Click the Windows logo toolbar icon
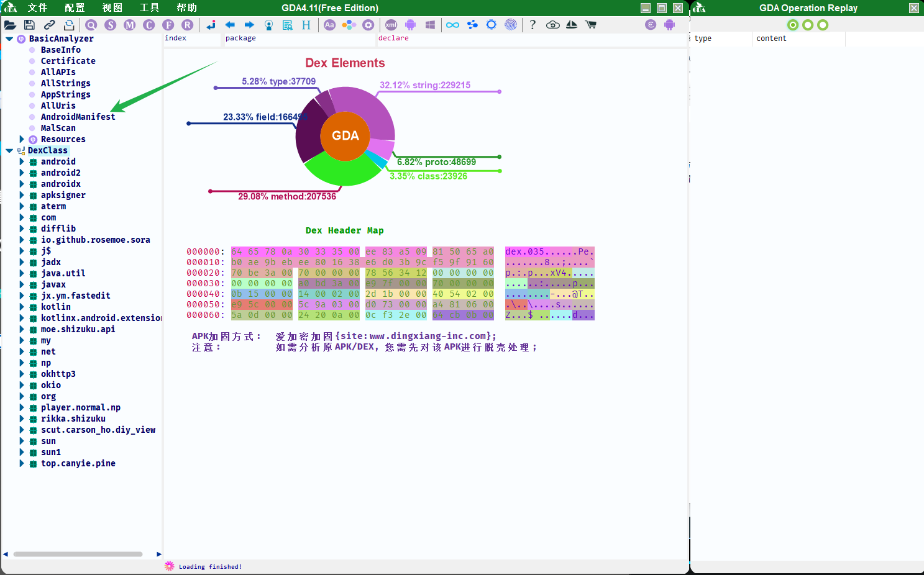924x575 pixels. coord(430,25)
